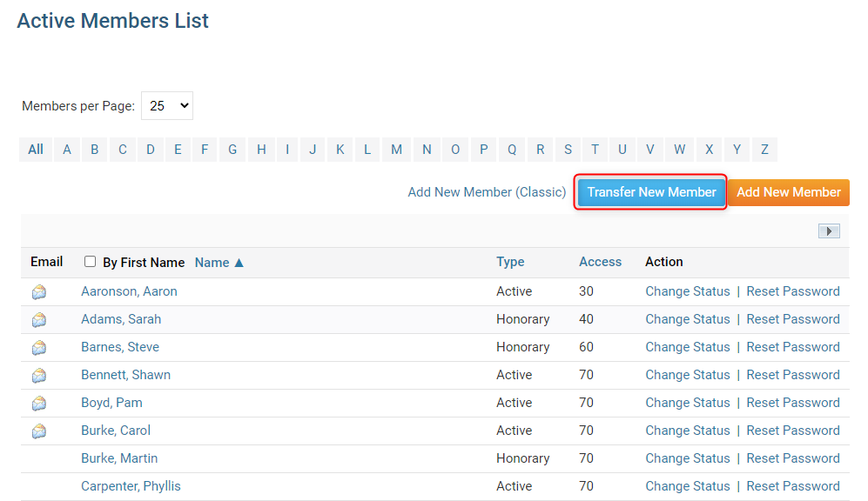Open email icon for Barnes, Steve

point(39,348)
